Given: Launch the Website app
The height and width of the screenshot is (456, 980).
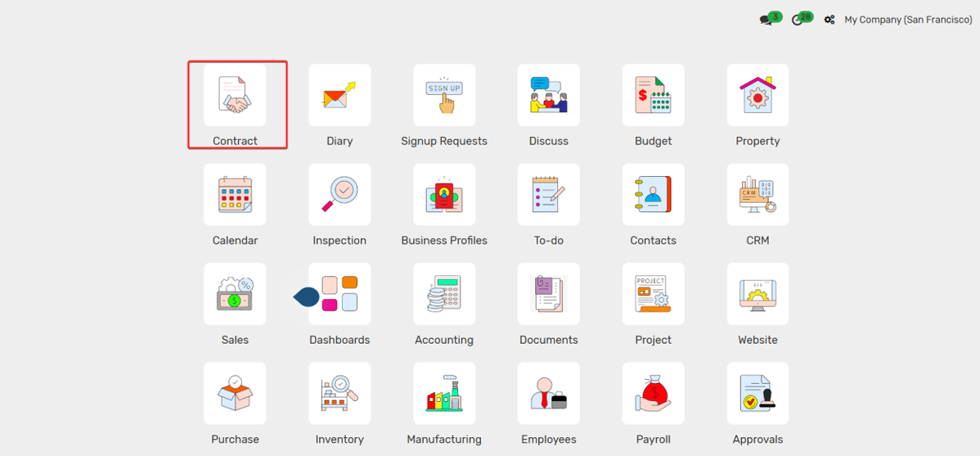Looking at the screenshot, I should (x=757, y=294).
